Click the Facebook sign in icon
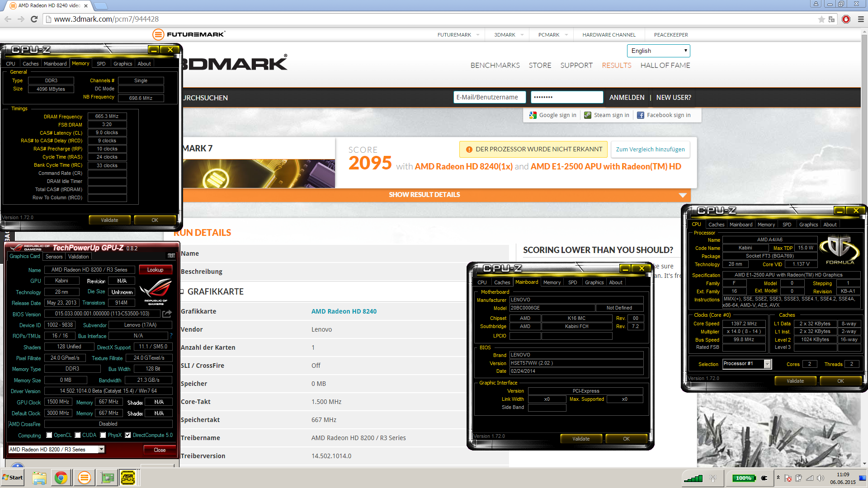Image resolution: width=868 pixels, height=488 pixels. pyautogui.click(x=641, y=115)
